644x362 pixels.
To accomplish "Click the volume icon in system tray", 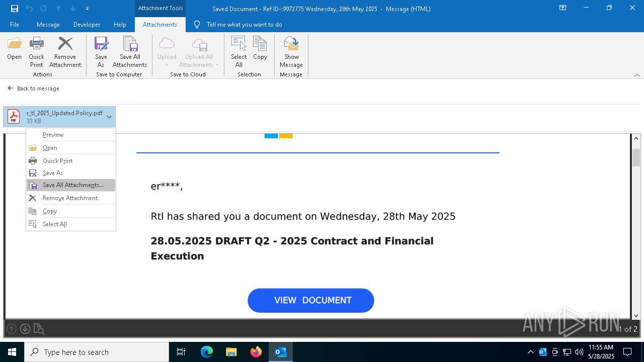I will [579, 352].
